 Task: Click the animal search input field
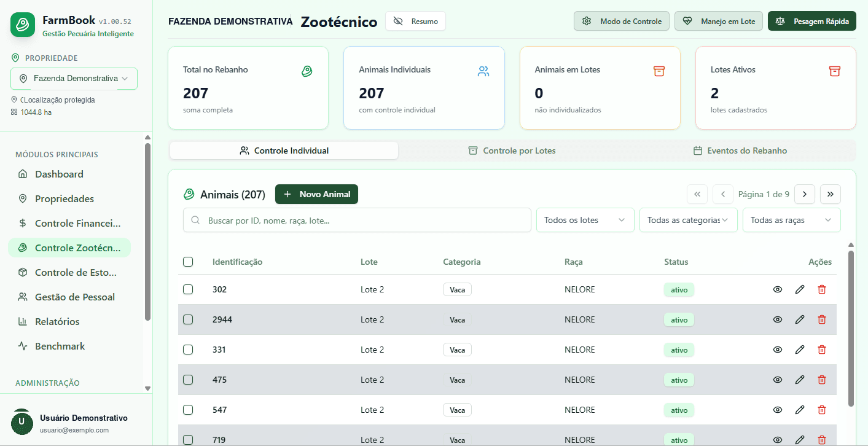coord(357,220)
